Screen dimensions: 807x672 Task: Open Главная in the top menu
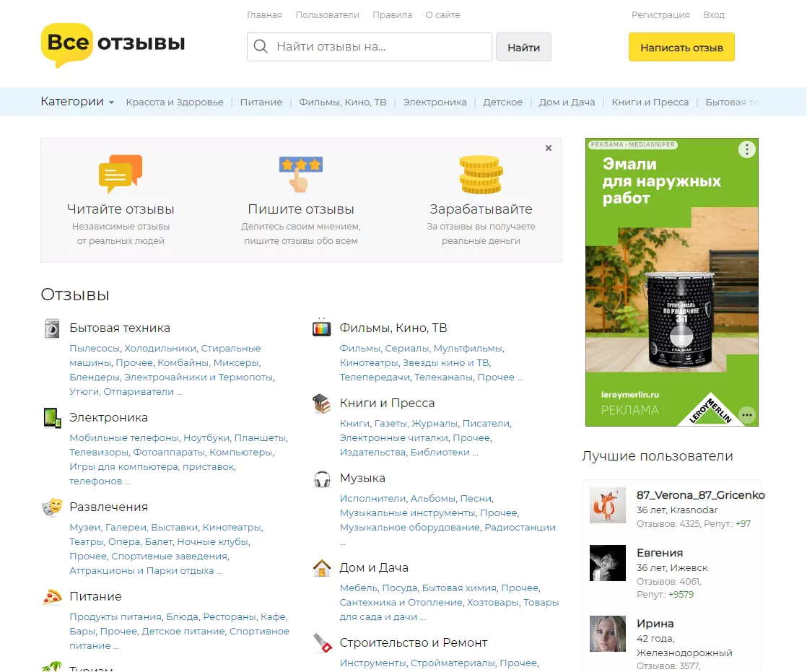264,15
